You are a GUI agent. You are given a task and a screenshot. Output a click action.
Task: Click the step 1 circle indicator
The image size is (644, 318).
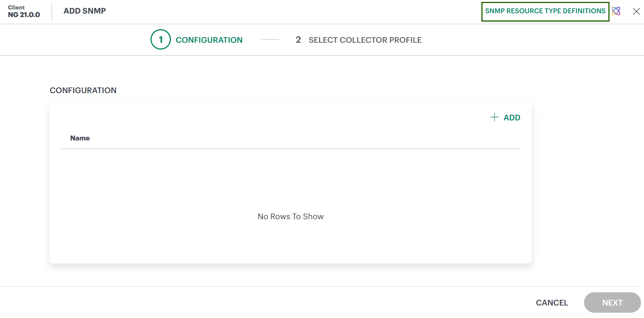161,39
